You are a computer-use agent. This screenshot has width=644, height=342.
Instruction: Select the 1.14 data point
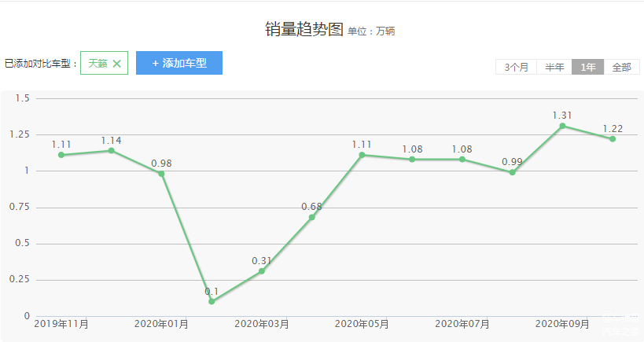click(111, 150)
